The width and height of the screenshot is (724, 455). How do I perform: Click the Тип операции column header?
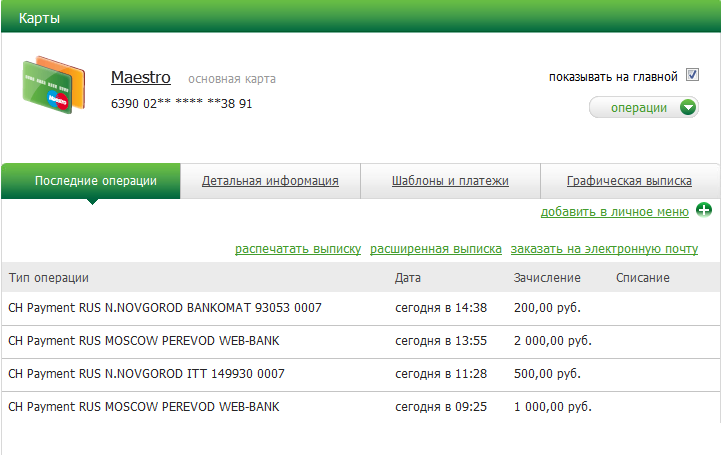click(x=49, y=277)
